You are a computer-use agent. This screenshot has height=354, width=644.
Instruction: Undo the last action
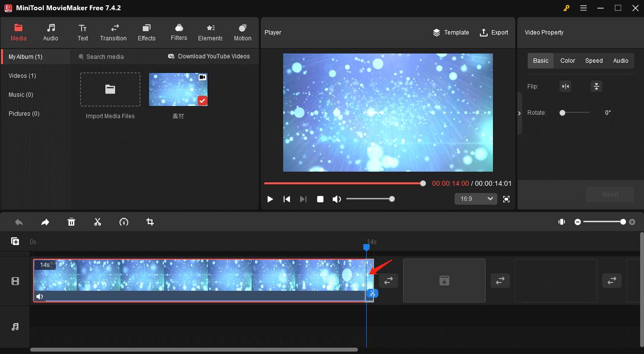click(19, 222)
